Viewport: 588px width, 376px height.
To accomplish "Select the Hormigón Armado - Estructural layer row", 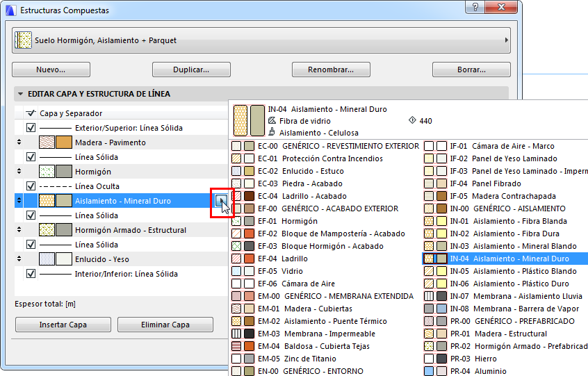I will tap(121, 230).
